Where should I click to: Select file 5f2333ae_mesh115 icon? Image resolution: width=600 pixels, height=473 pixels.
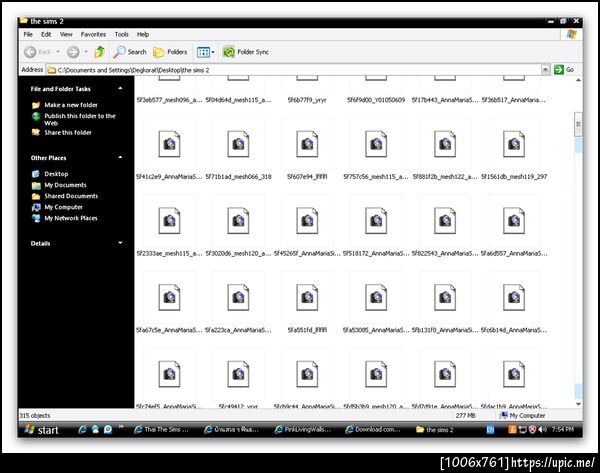tap(170, 220)
